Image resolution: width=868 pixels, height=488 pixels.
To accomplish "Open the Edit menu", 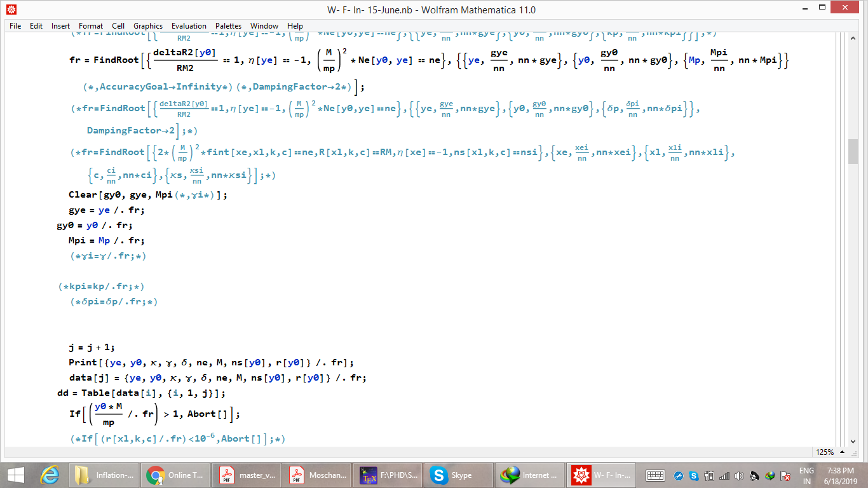I will point(36,26).
